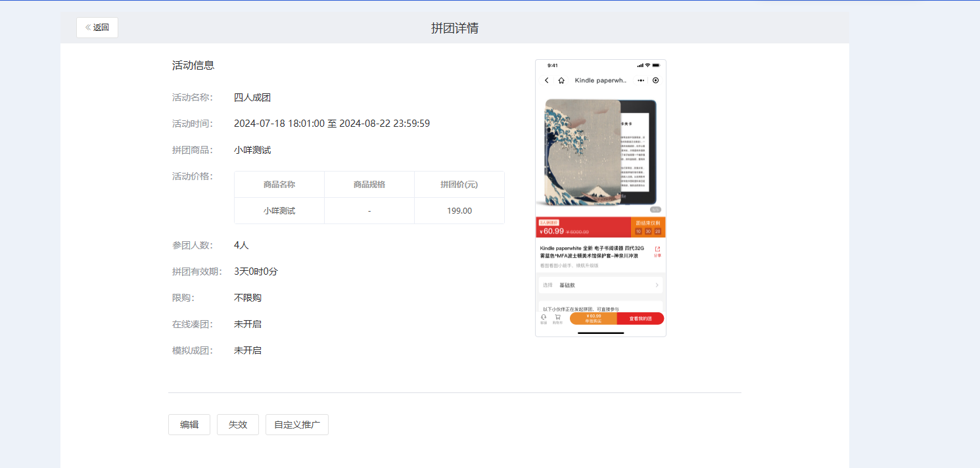Screen dimensions: 980x468
Task: Click the activity time 2024-07-18 to 2024-08-22
Action: click(332, 124)
